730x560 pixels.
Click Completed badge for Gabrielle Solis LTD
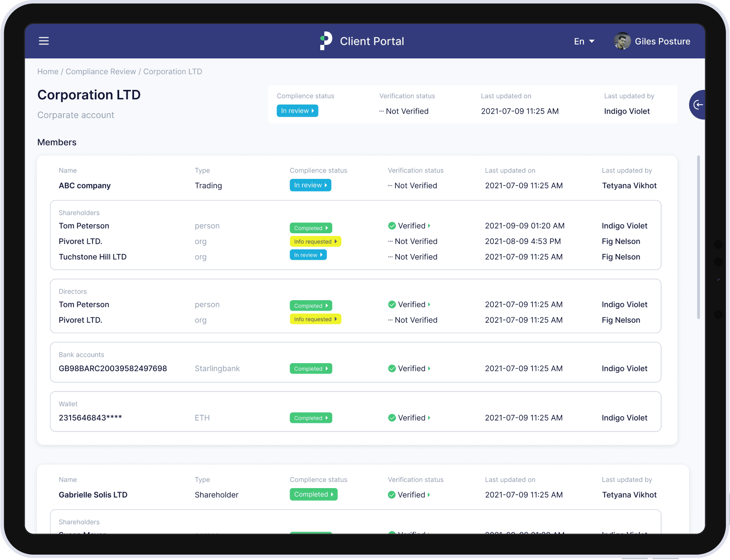(313, 494)
